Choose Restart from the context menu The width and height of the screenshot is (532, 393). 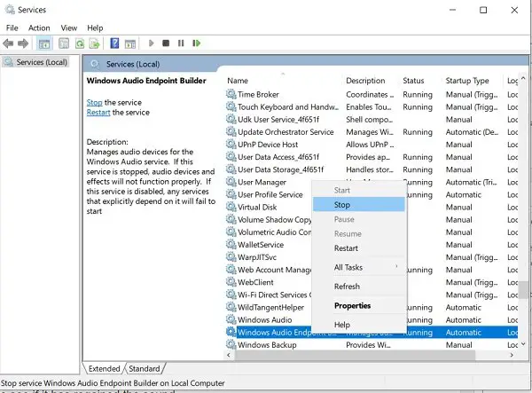tap(346, 248)
